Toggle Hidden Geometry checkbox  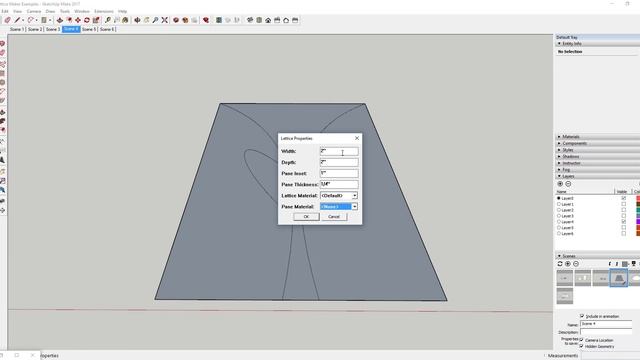[x=582, y=346]
